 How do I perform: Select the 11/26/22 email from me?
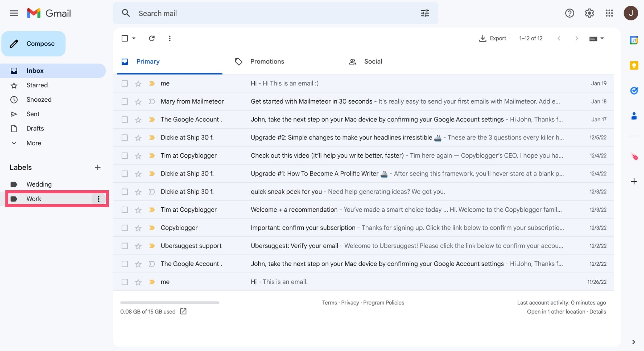pyautogui.click(x=125, y=282)
